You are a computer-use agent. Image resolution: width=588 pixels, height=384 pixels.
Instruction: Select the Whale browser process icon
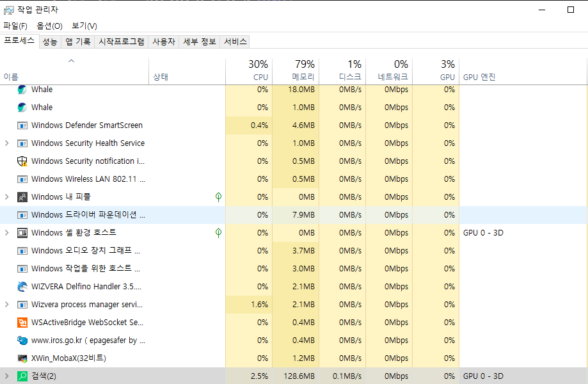click(22, 89)
